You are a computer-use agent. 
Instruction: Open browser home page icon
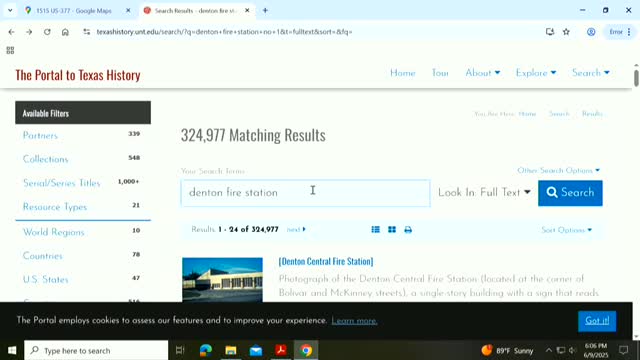[65, 32]
